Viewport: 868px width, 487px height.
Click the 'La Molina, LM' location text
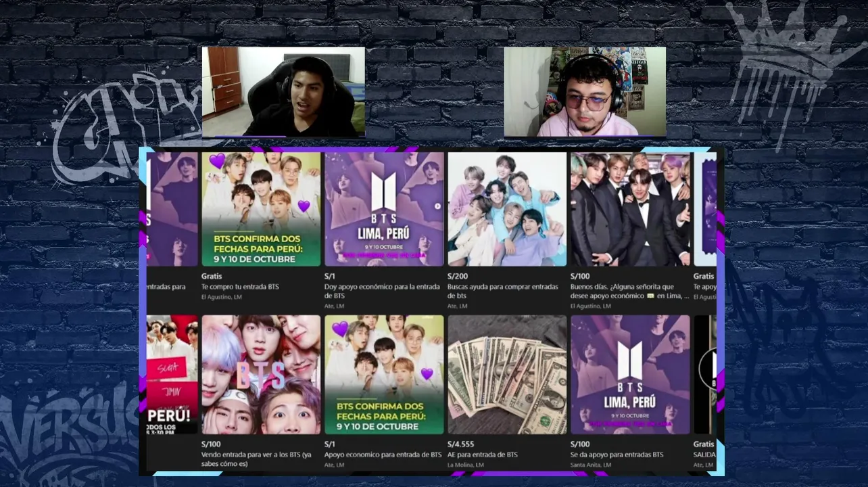[x=466, y=465]
